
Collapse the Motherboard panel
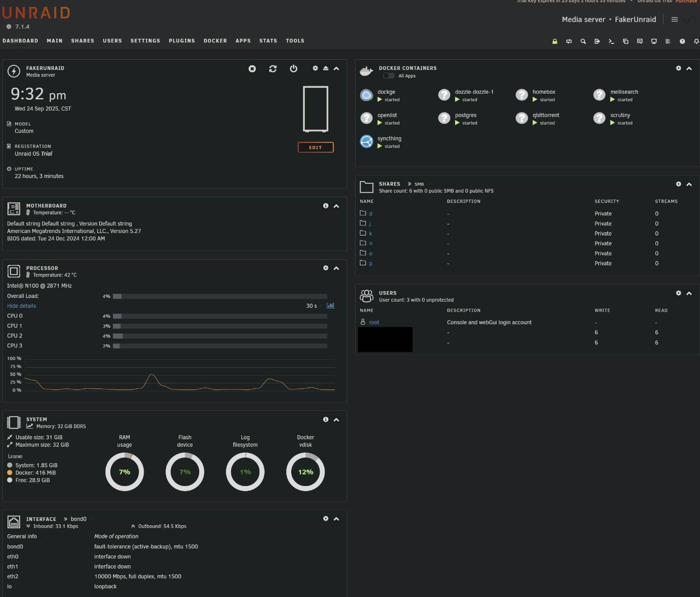[x=336, y=206]
